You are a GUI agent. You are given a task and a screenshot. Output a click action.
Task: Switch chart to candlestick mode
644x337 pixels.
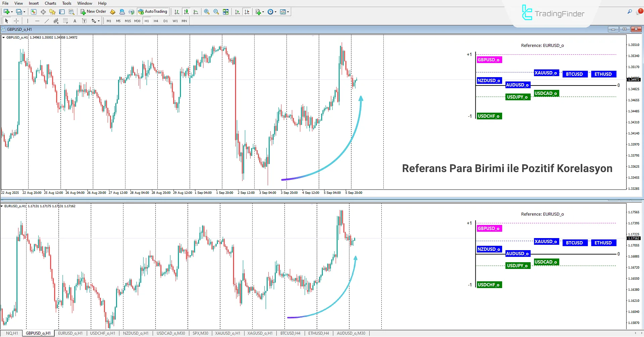[186, 12]
